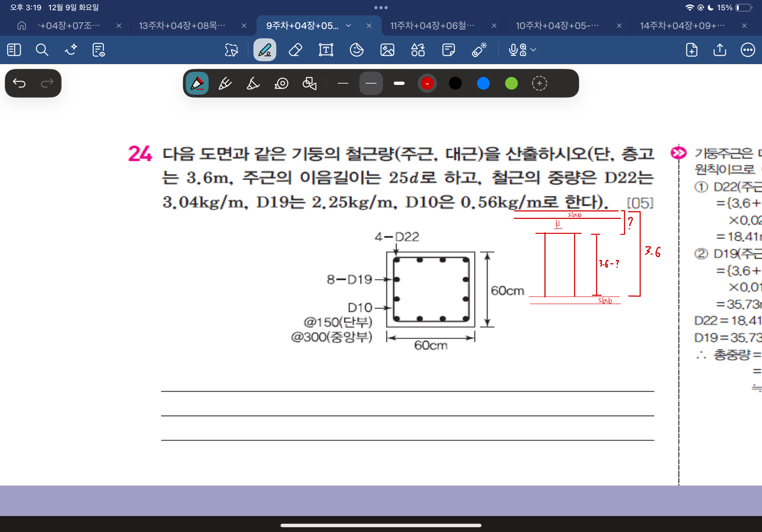
Task: Toggle the sidebar thumbnail panel
Action: pyautogui.click(x=14, y=50)
